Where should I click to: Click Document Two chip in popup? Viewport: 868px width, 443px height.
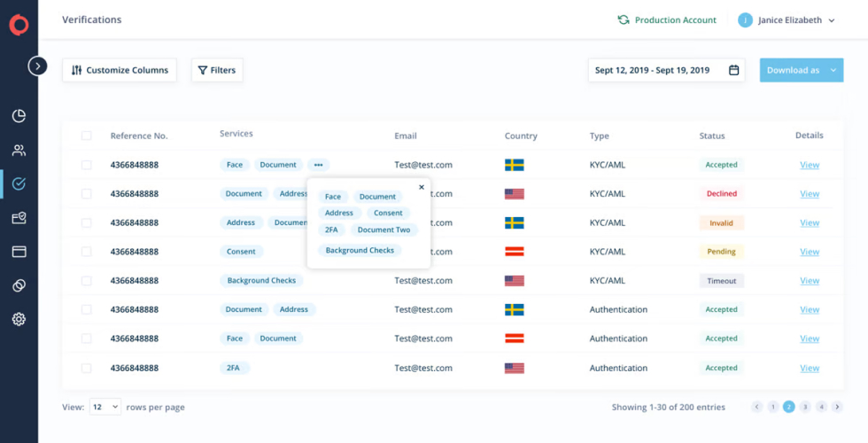coord(384,229)
